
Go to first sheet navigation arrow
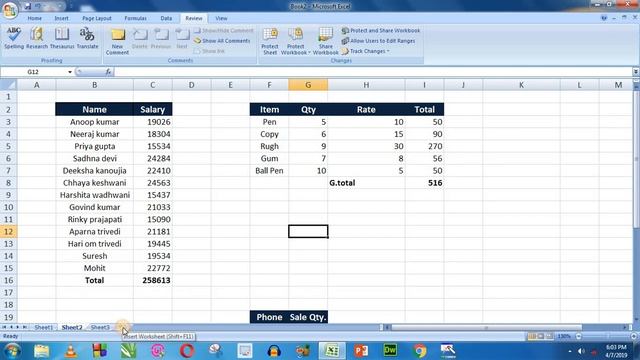tap(4, 327)
